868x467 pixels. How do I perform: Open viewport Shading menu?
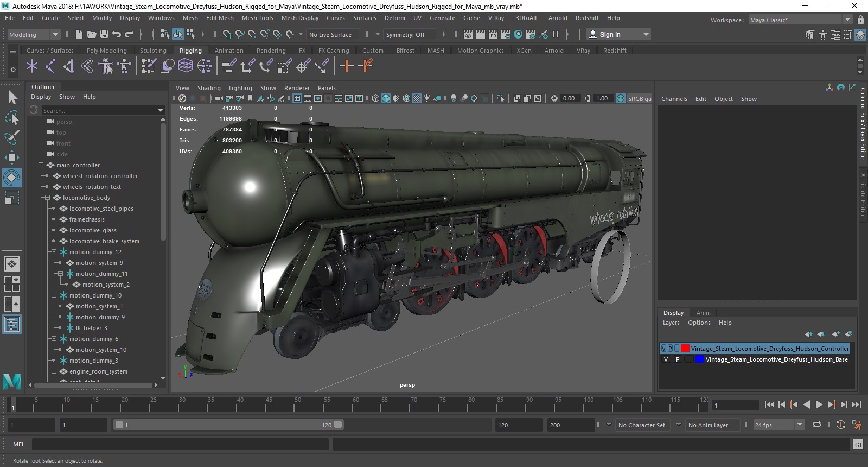pos(209,88)
